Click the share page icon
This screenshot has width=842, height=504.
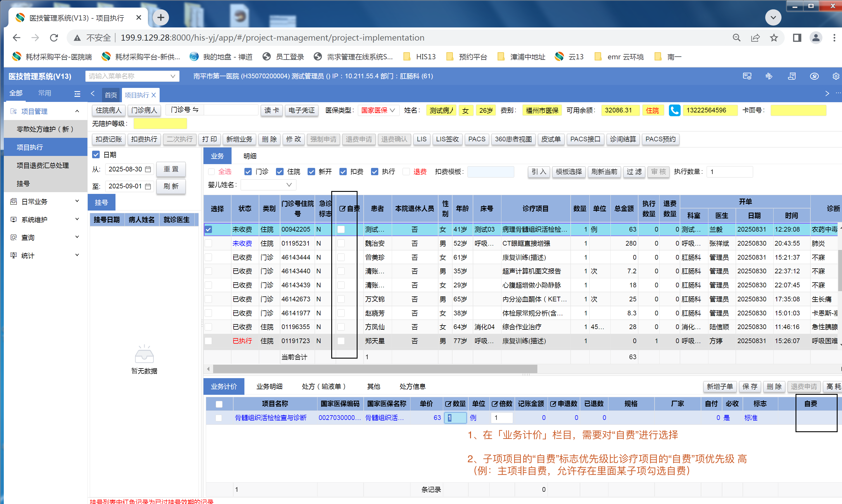[x=755, y=38]
